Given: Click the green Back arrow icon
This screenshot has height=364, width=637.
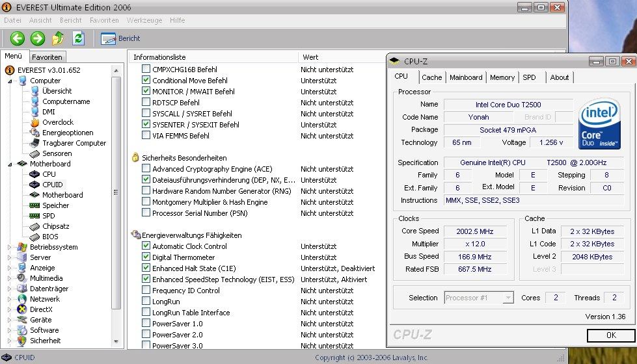Looking at the screenshot, I should (17, 38).
